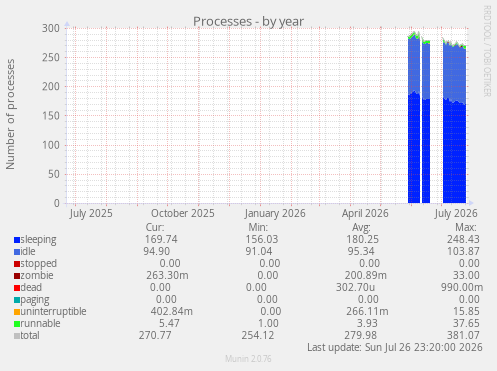Click the idle legend color swatch
The width and height of the screenshot is (497, 371).
tap(17, 252)
